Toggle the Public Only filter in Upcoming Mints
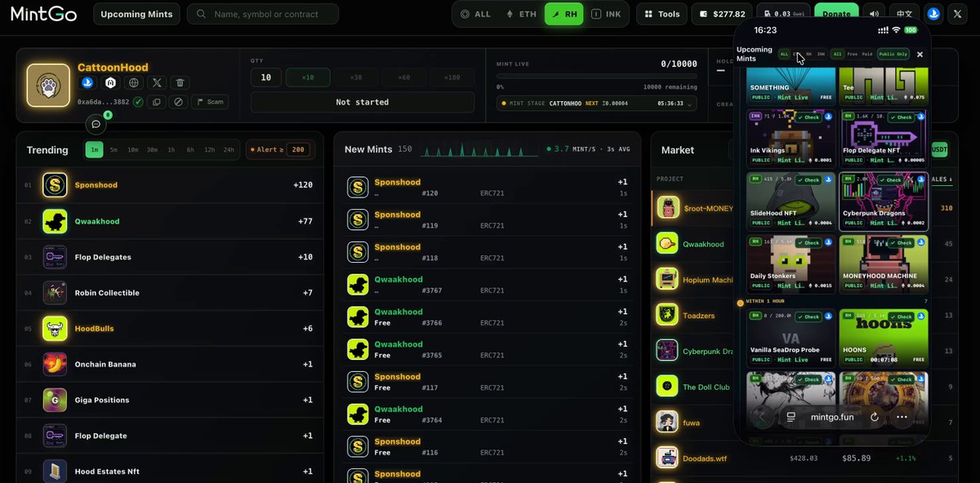The height and width of the screenshot is (483, 980). pos(893,55)
